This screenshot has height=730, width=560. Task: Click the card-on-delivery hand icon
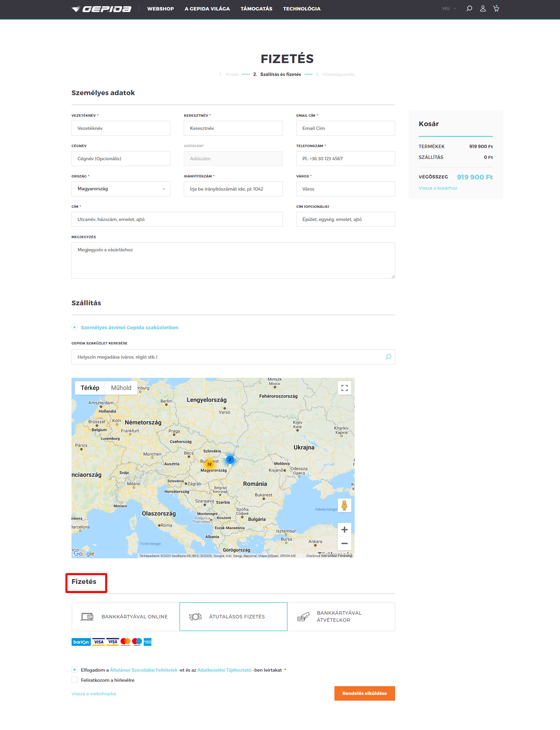[303, 617]
